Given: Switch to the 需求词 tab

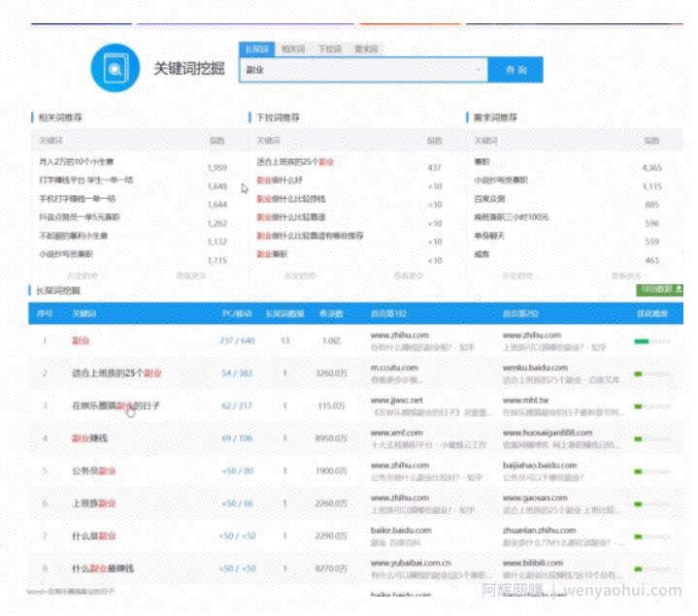Looking at the screenshot, I should point(366,49).
